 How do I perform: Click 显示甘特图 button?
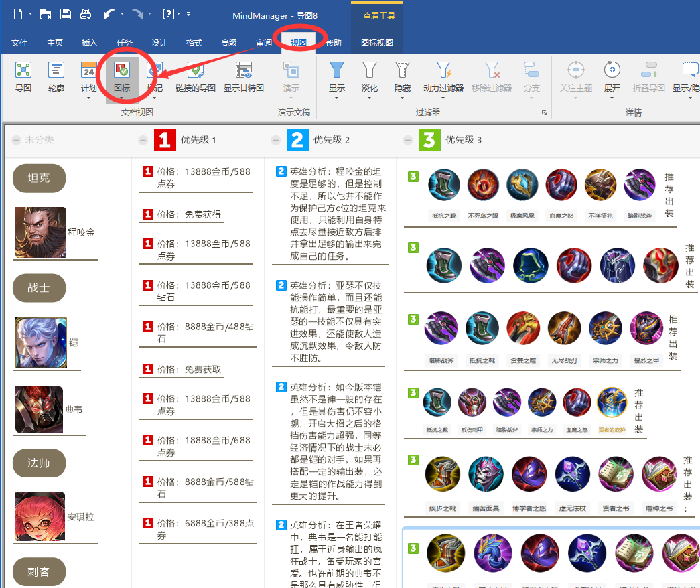(244, 77)
